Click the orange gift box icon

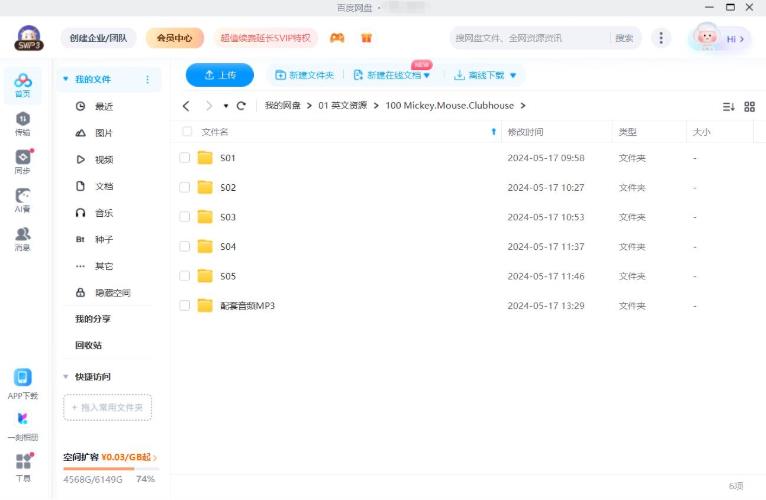[x=366, y=38]
